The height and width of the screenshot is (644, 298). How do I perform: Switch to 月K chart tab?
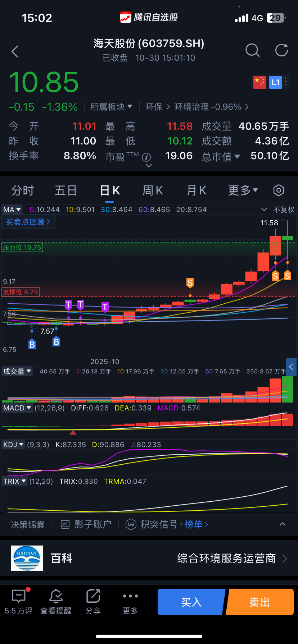[197, 190]
